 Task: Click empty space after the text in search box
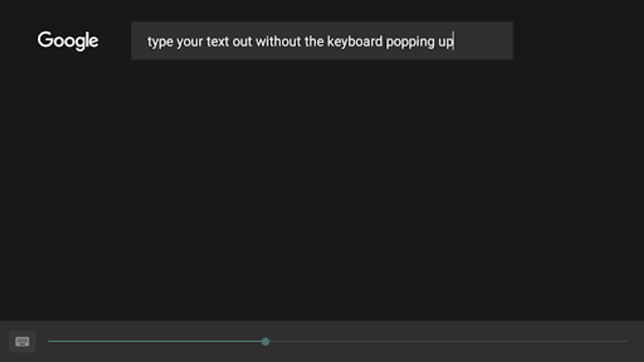click(x=483, y=41)
